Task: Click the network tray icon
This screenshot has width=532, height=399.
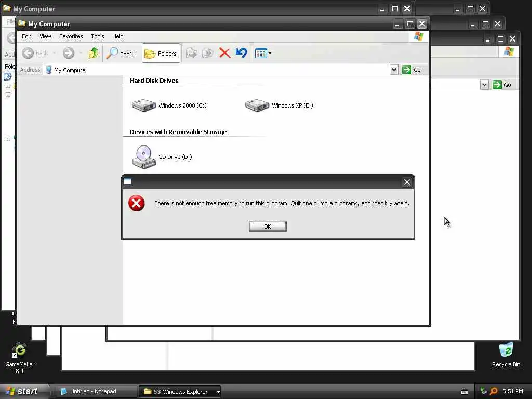Action: click(x=484, y=391)
